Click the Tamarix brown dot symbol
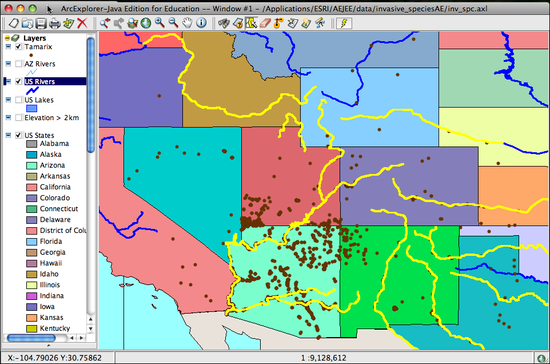 pos(31,55)
